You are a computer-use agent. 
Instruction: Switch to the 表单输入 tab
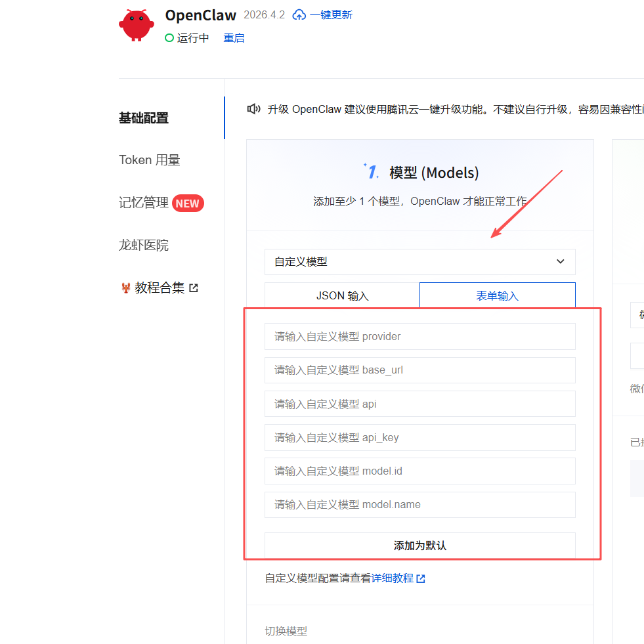pos(498,295)
